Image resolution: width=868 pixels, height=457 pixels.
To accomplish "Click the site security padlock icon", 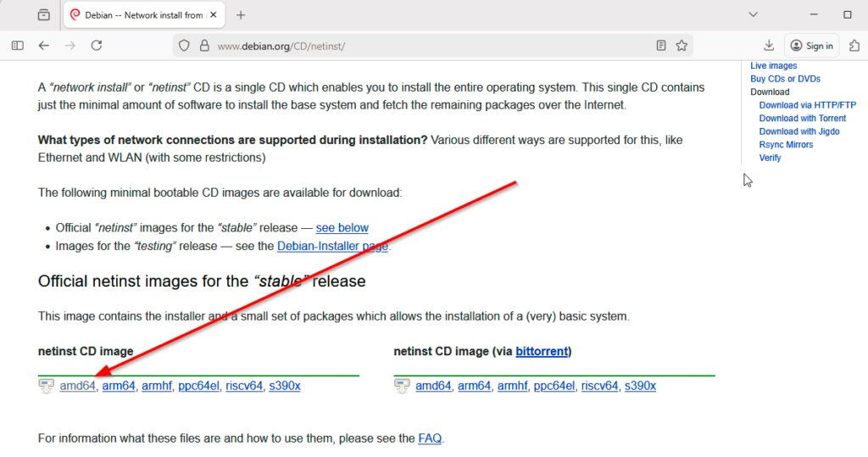I will point(203,46).
